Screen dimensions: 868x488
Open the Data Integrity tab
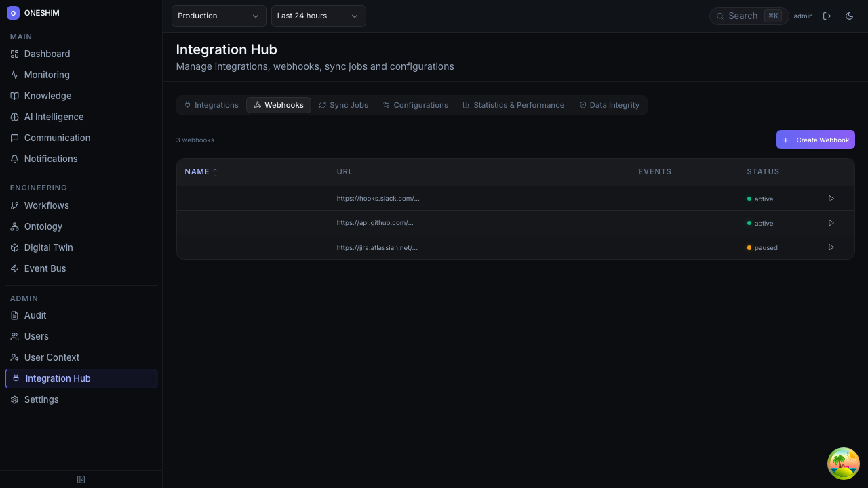609,105
